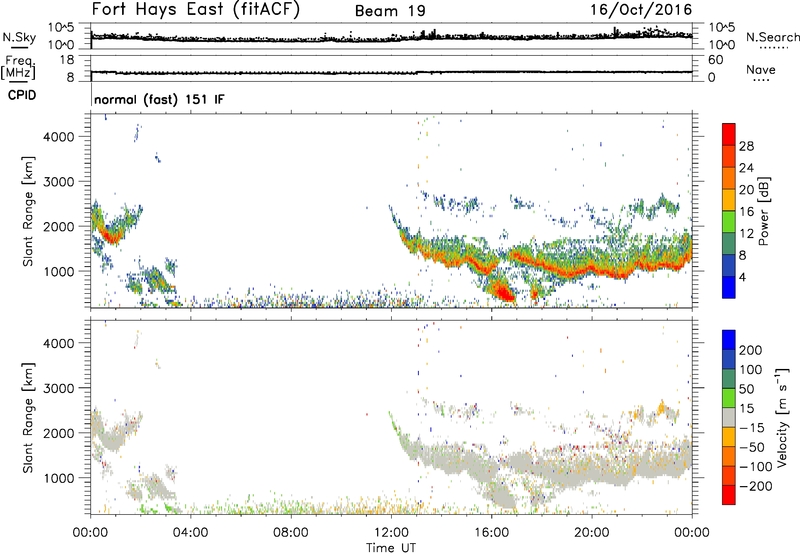Click the "60" Nave axis tick
The height and width of the screenshot is (554, 800).
[x=716, y=60]
